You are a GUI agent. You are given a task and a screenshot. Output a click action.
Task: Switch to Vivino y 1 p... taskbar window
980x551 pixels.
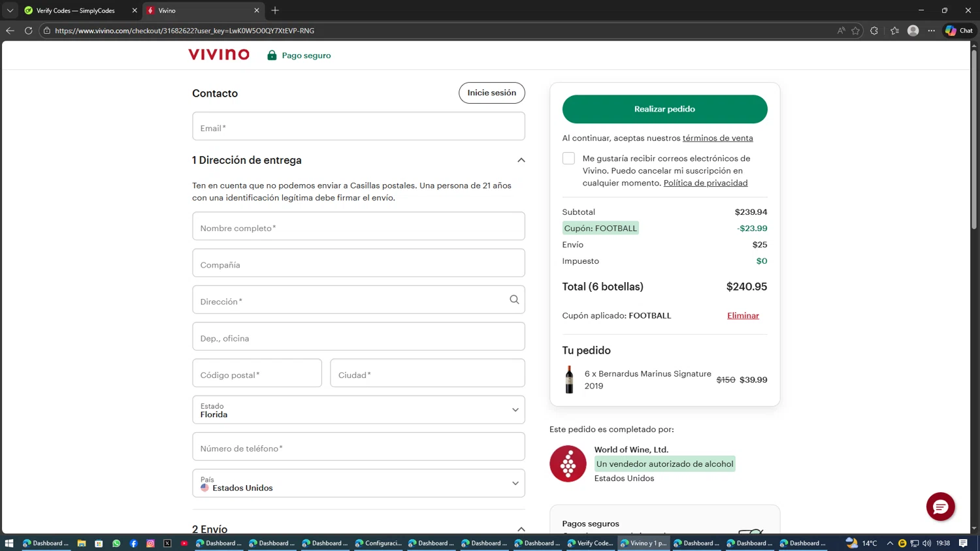[644, 543]
